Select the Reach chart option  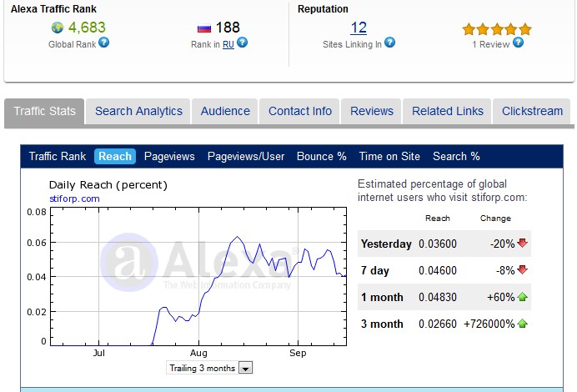point(115,157)
